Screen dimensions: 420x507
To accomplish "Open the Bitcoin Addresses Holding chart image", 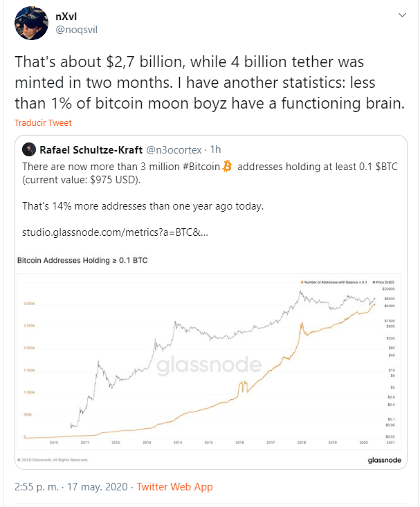I will click(209, 361).
